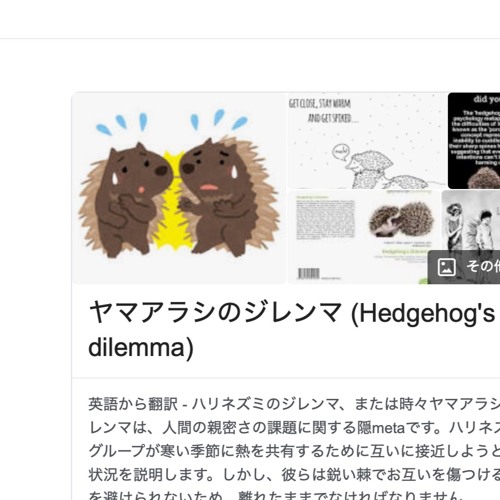The image size is (500, 500).
Task: Open the black 'did you know' hedgehog image
Action: [474, 141]
